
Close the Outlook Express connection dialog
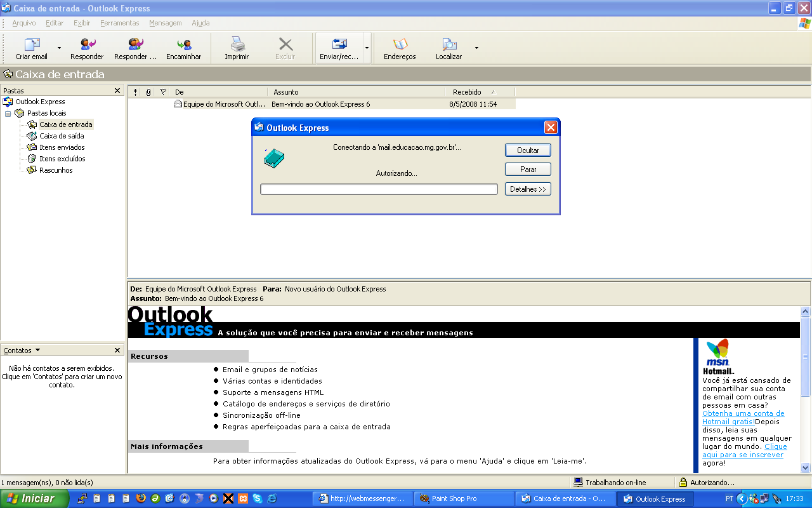pos(551,128)
